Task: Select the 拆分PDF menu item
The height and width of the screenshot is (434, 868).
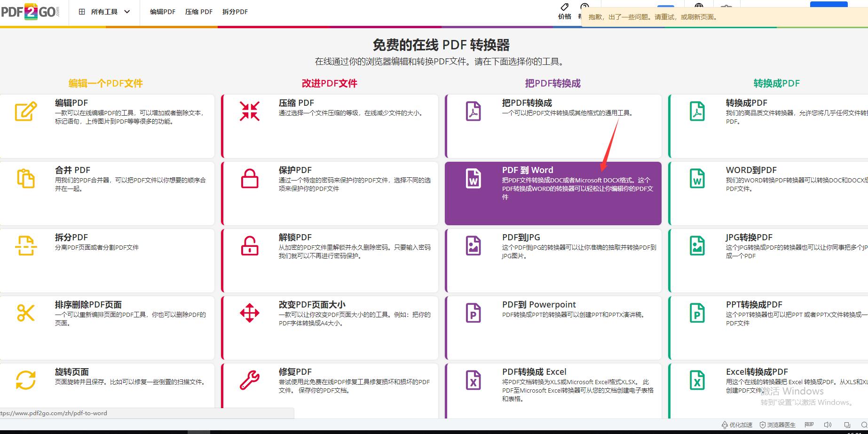Action: pos(235,12)
